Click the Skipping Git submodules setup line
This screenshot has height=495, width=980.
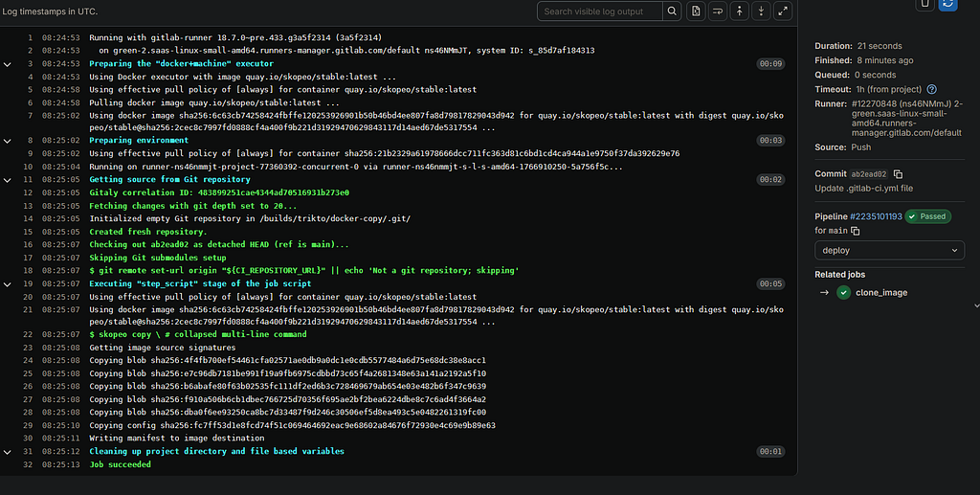coord(158,258)
